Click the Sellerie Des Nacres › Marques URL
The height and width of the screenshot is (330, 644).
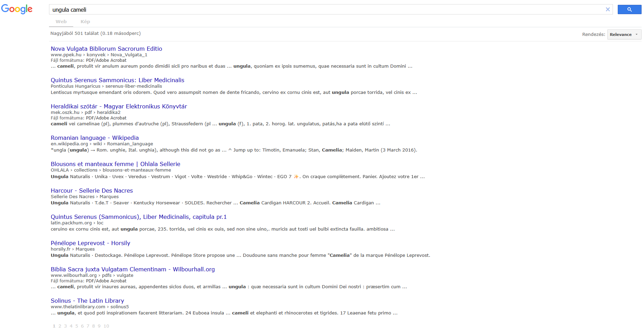pyautogui.click(x=85, y=197)
